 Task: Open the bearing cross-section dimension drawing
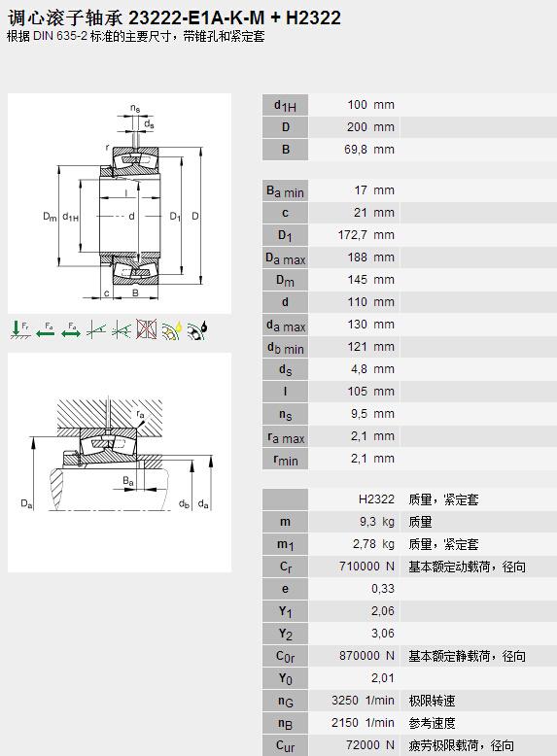coord(120,203)
